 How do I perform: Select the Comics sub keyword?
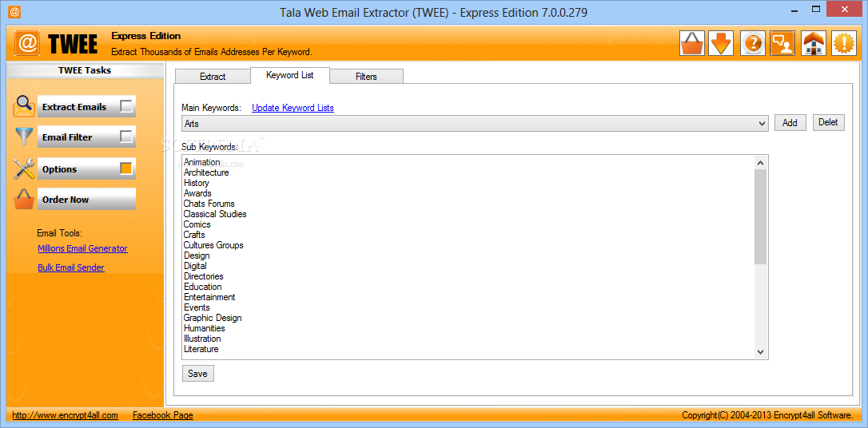click(x=197, y=224)
